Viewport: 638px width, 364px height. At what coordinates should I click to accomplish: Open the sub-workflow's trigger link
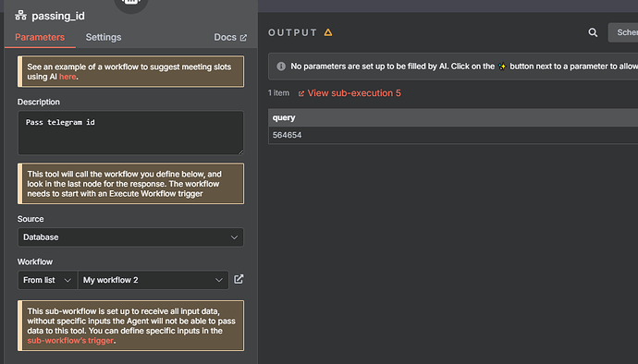coord(70,340)
